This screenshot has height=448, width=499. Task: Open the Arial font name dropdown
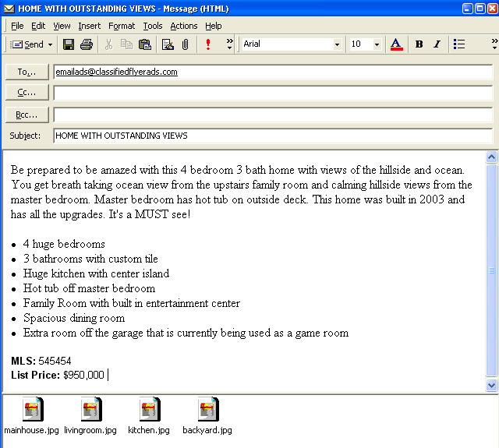click(x=337, y=44)
